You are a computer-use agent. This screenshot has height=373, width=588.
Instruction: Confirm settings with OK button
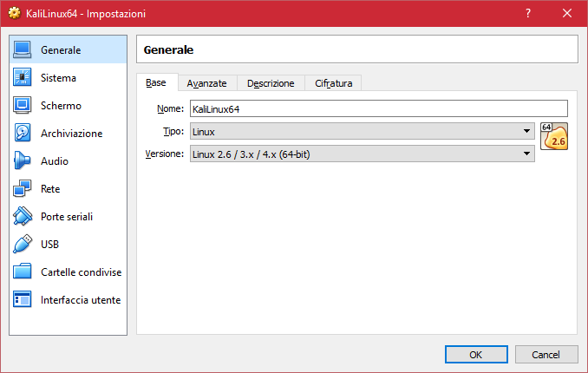click(x=476, y=355)
